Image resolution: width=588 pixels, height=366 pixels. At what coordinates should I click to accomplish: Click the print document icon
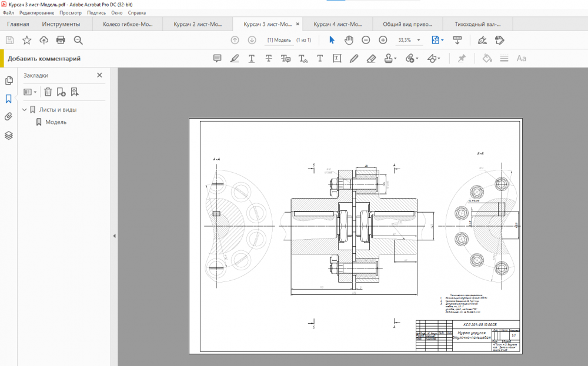(x=61, y=40)
